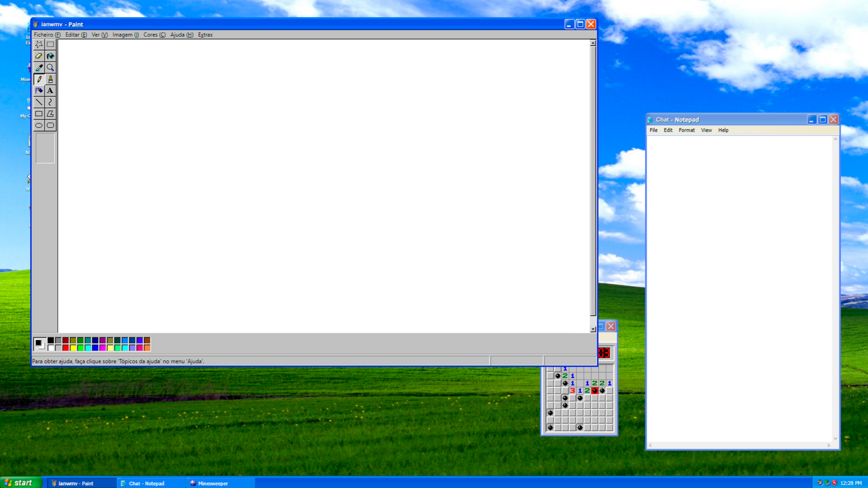
Task: Open the Edit menu in Notepad
Action: click(x=668, y=130)
